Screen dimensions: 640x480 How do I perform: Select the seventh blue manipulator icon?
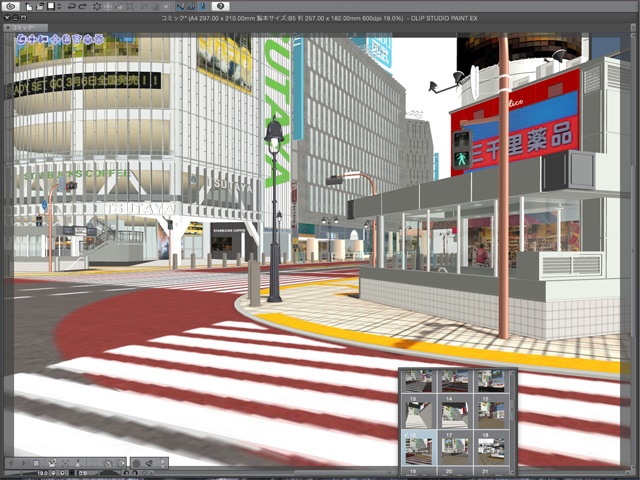(88, 39)
